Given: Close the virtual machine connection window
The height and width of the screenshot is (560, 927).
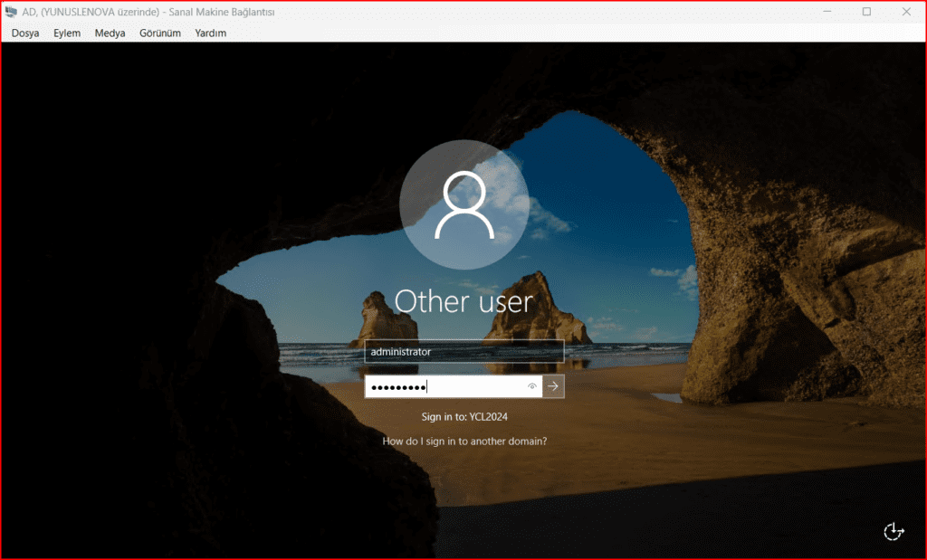Looking at the screenshot, I should [x=907, y=12].
